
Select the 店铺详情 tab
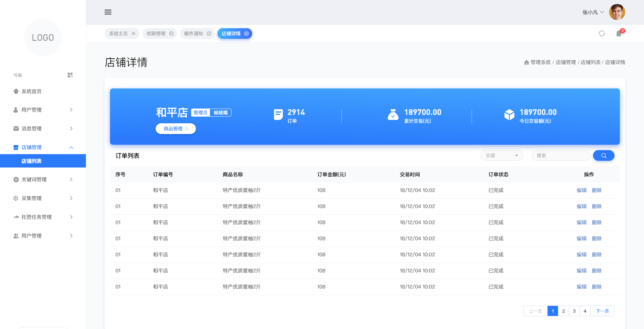click(x=235, y=34)
